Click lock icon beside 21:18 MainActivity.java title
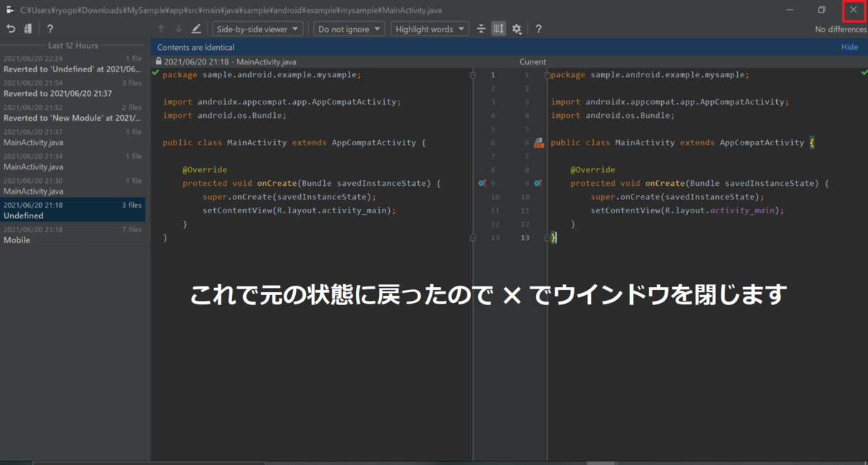 coord(158,62)
